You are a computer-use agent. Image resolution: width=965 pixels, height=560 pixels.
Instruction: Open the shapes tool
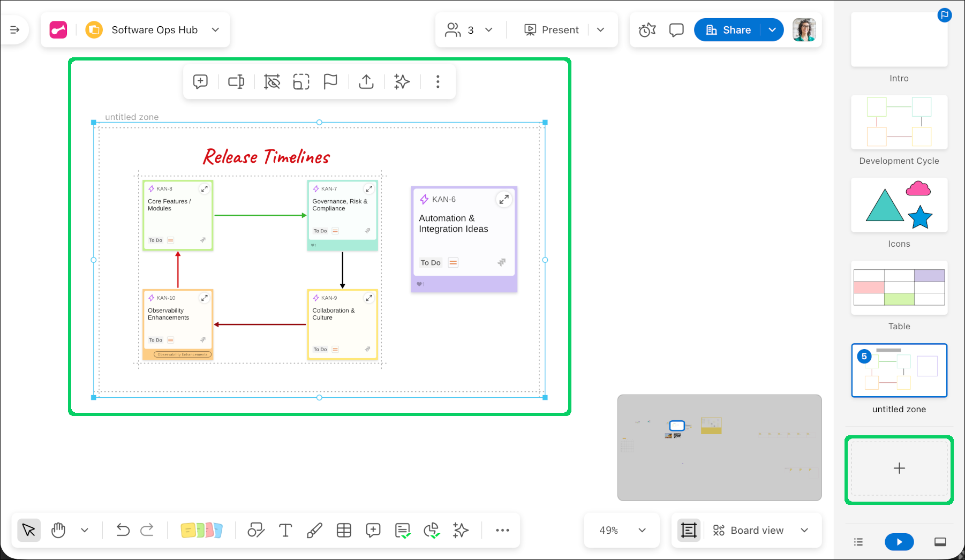[x=256, y=530]
